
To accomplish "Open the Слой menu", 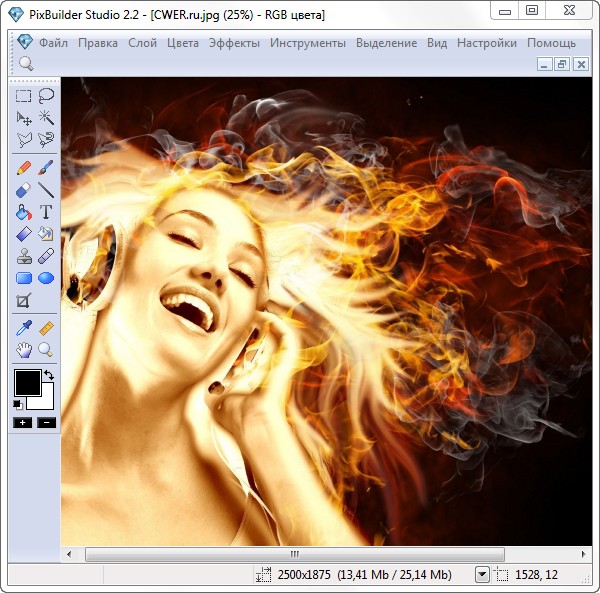I will (143, 43).
